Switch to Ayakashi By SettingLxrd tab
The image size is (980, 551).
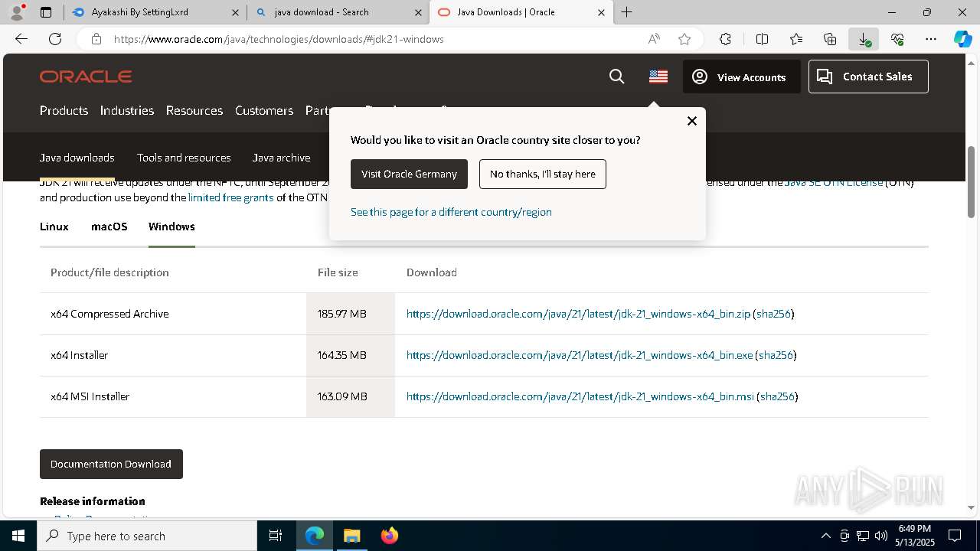[x=155, y=12]
